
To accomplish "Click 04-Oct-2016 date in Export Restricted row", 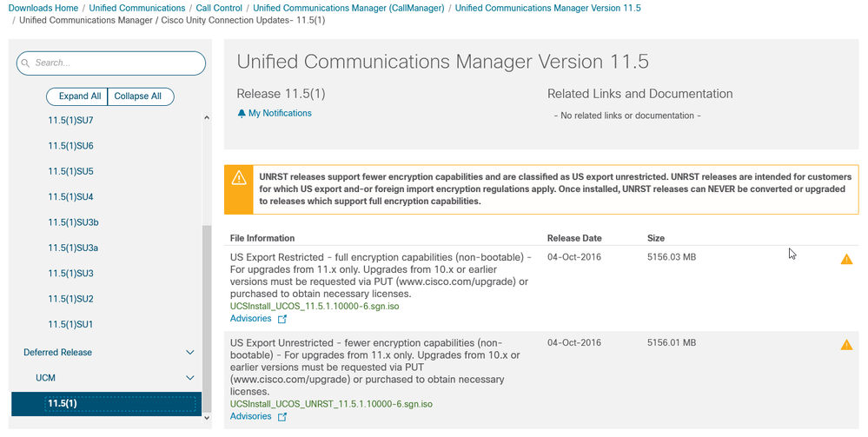I will click(x=574, y=257).
